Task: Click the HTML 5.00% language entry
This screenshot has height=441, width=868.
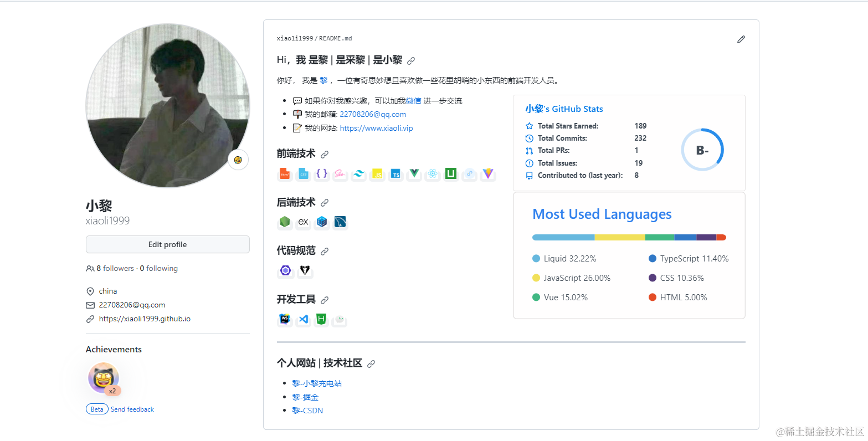Action: (678, 298)
